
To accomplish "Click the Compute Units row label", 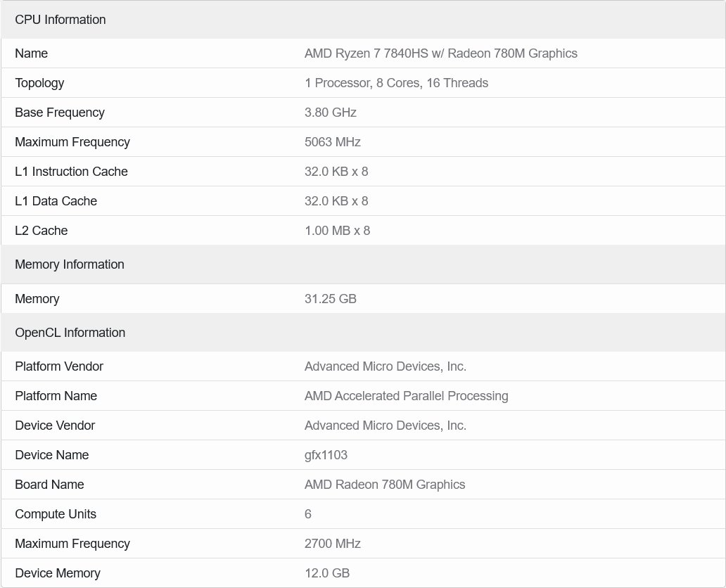I will (x=56, y=514).
